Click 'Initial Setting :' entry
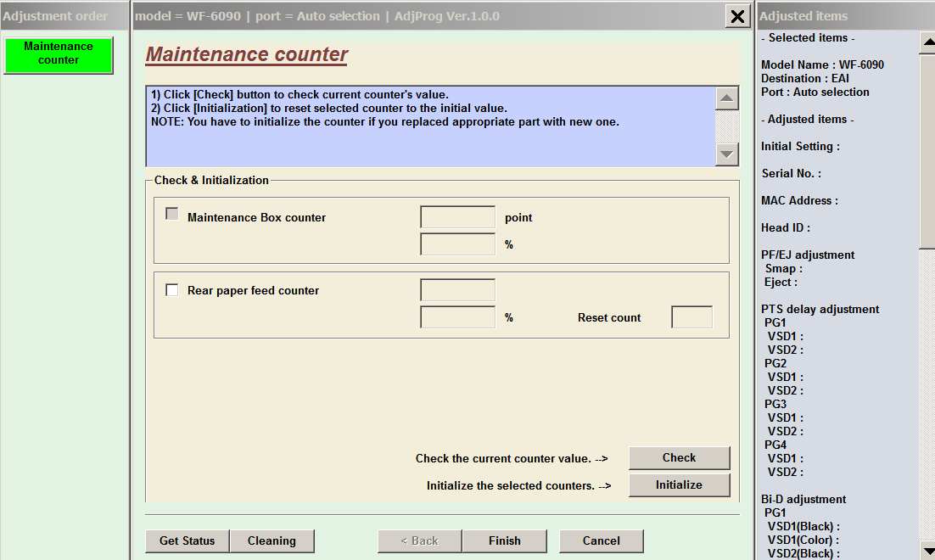 800,146
